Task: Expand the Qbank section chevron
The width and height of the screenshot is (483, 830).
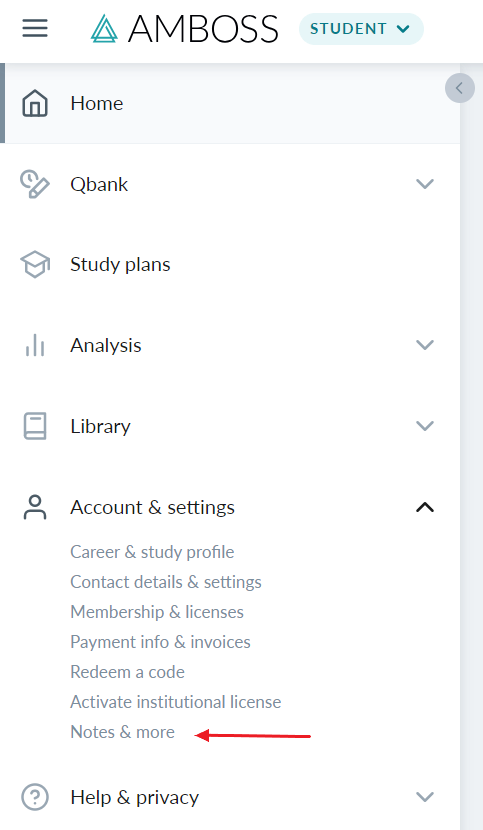Action: pyautogui.click(x=425, y=184)
